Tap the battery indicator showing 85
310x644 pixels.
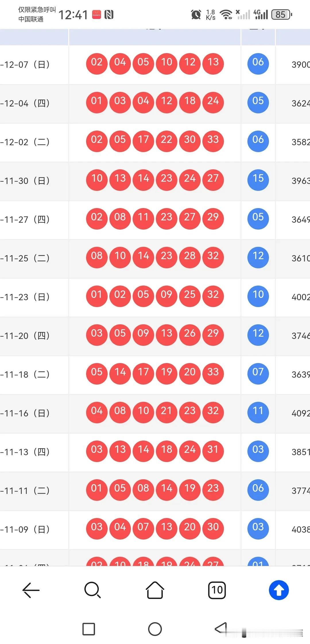282,14
